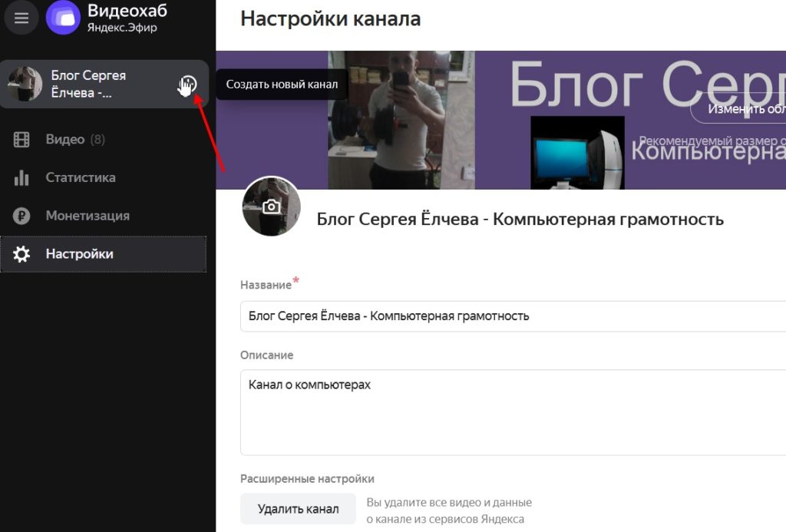Click the sidebar channel avatar thumbnail

25,84
